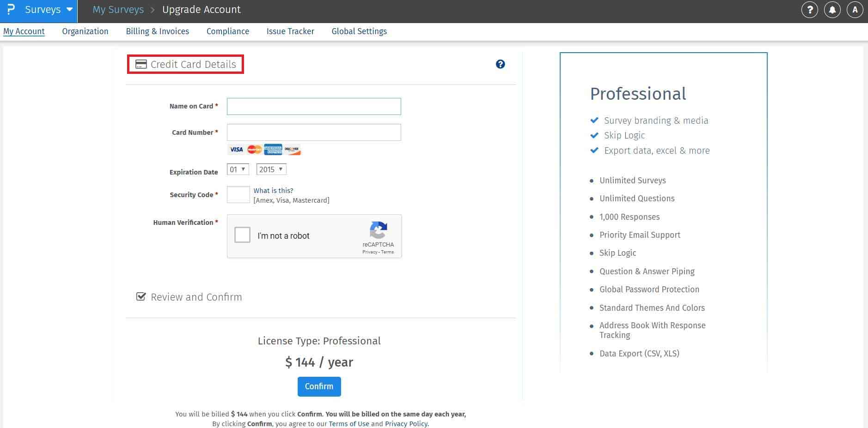
Task: Click the What is this? link
Action: (x=273, y=190)
